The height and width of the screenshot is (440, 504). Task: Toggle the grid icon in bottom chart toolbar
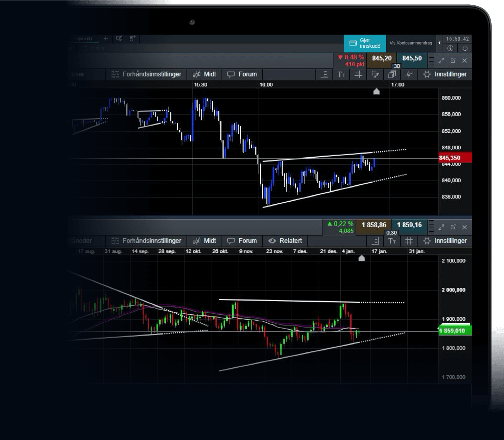(409, 241)
